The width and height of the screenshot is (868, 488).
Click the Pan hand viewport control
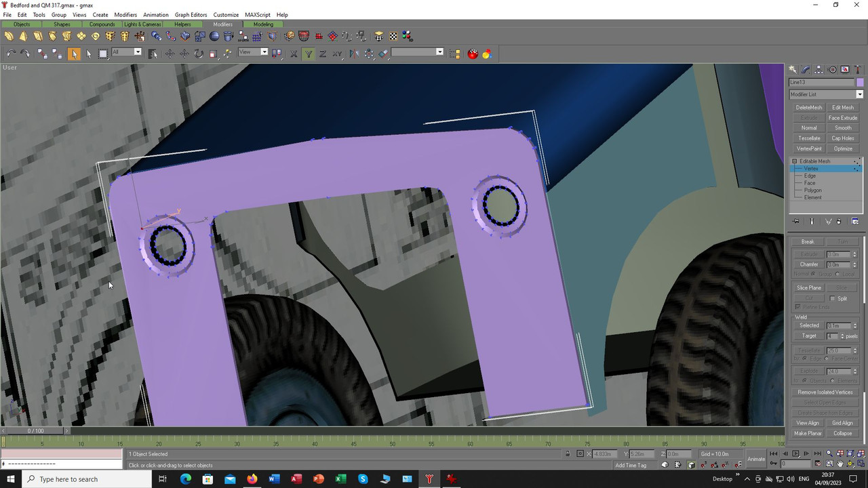pyautogui.click(x=840, y=464)
